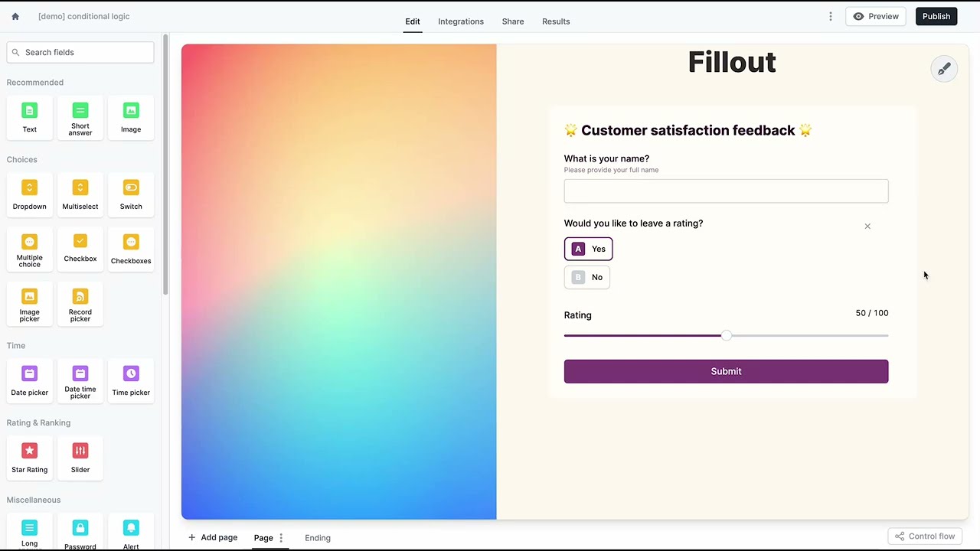This screenshot has width=980, height=551.
Task: Add a Record picker field
Action: coord(80,303)
